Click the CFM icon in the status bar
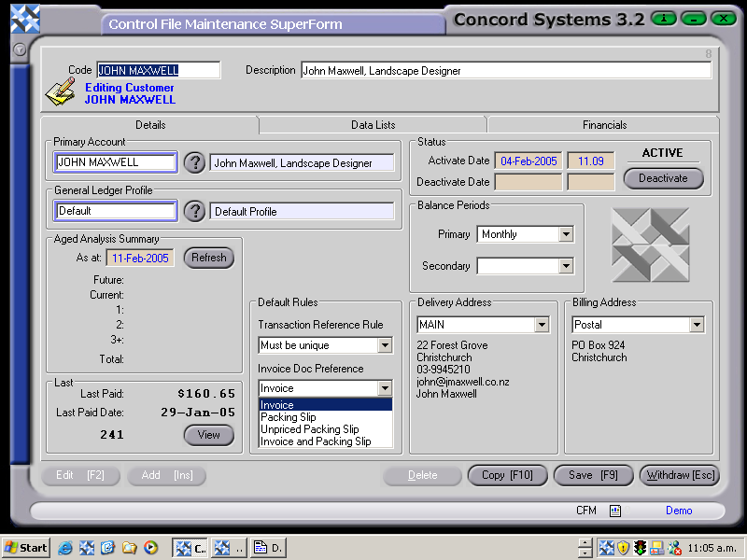 point(614,511)
